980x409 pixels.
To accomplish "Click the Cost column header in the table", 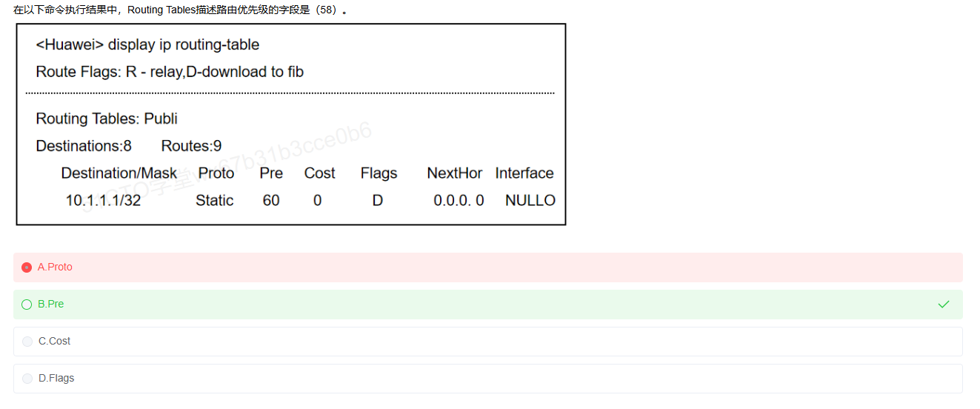I will [319, 173].
